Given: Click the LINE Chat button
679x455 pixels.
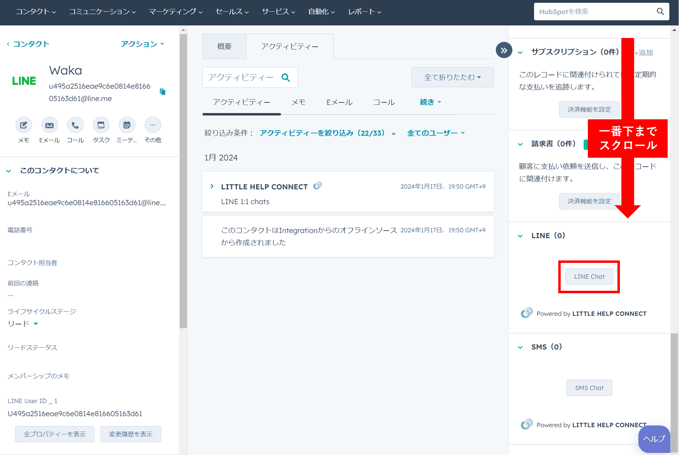Looking at the screenshot, I should click(589, 277).
